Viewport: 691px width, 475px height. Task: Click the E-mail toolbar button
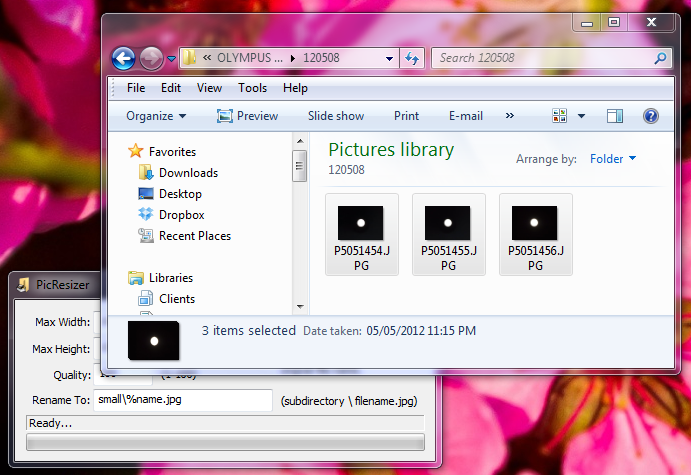coord(466,116)
